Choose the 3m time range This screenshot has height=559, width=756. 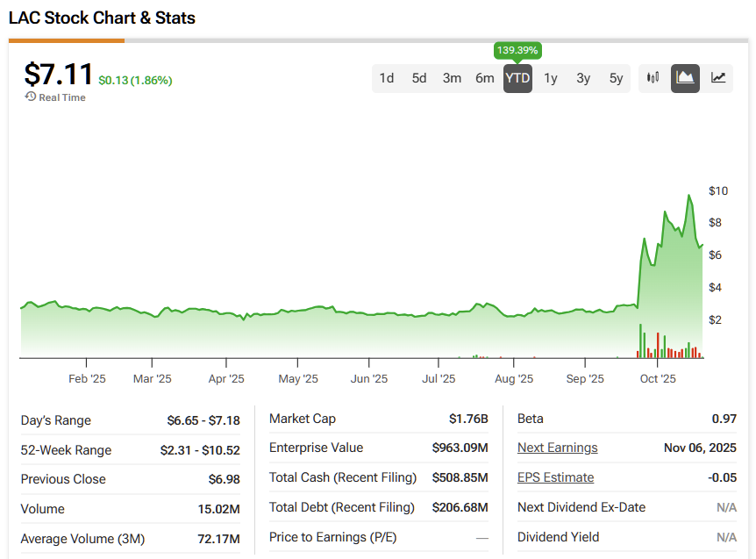pos(452,78)
